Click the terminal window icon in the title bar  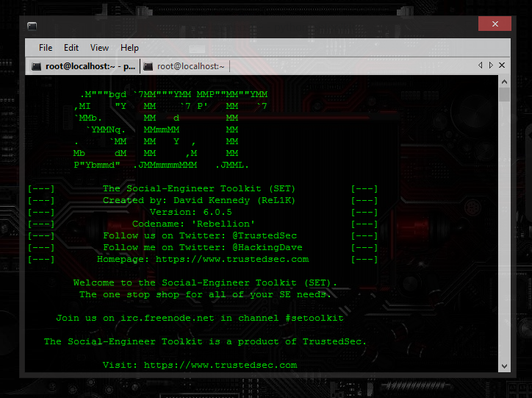coord(32,26)
